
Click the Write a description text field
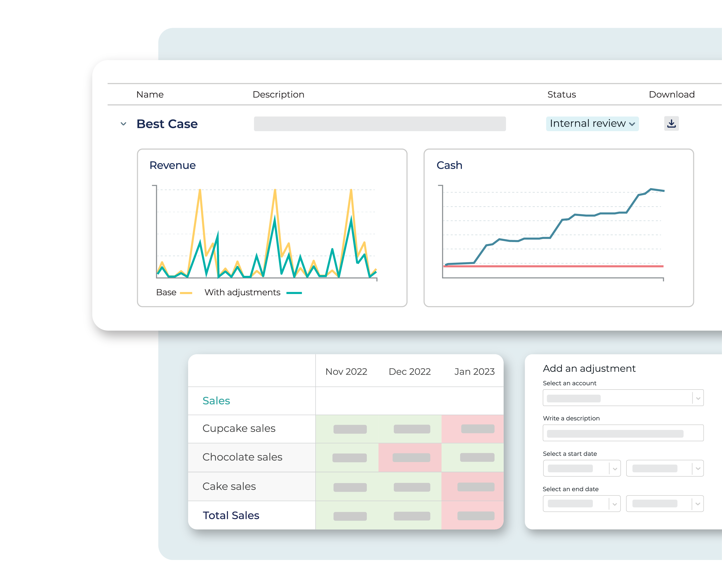[623, 433]
